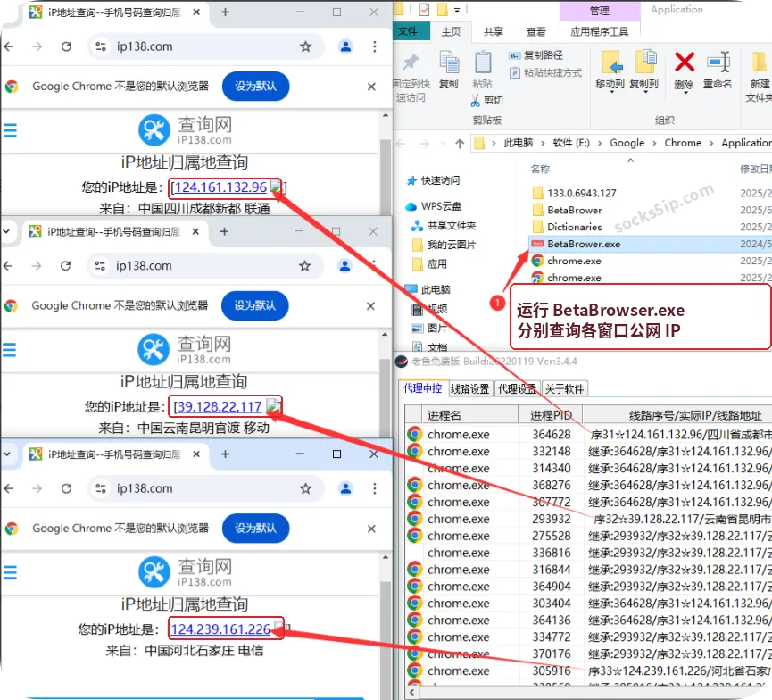The width and height of the screenshot is (772, 700).
Task: Click 复制 icon in Explorer ribbon
Action: click(x=449, y=62)
